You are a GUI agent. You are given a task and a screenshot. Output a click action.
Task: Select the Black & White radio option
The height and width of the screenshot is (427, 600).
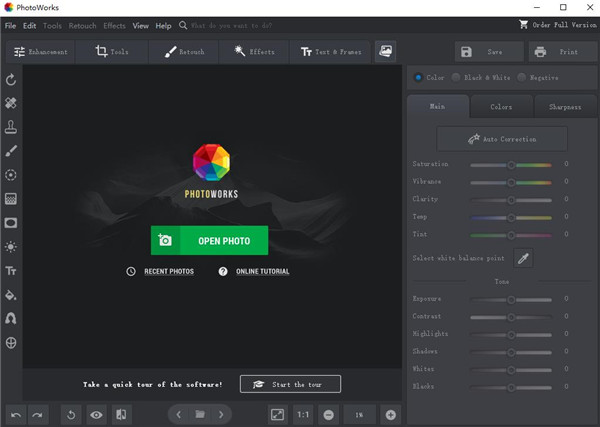(457, 77)
